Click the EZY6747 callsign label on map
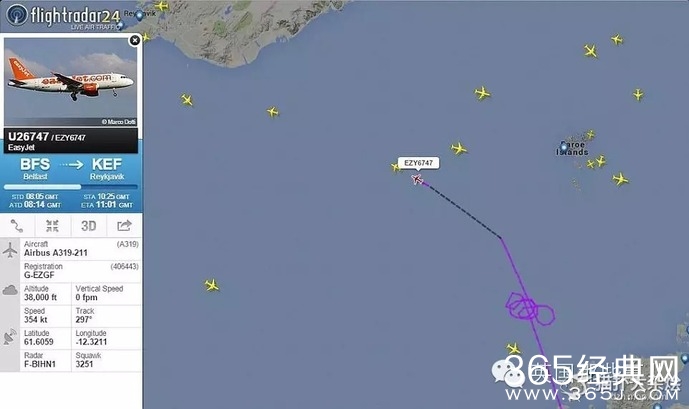689x409 pixels. tap(418, 163)
